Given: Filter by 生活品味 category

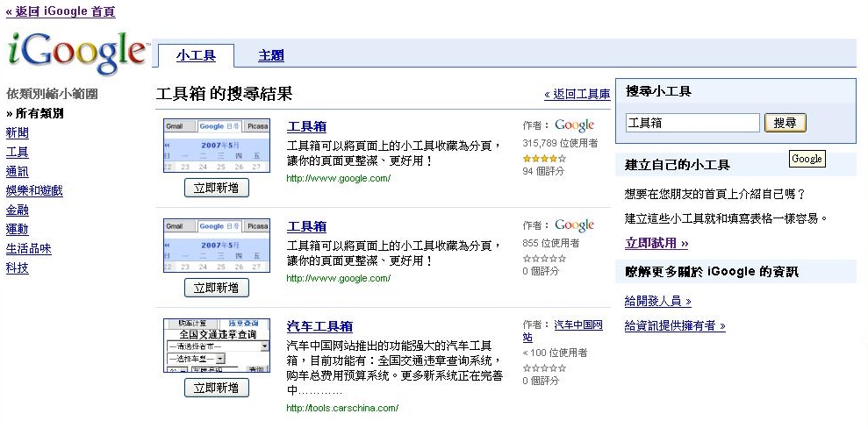Looking at the screenshot, I should pos(29,248).
